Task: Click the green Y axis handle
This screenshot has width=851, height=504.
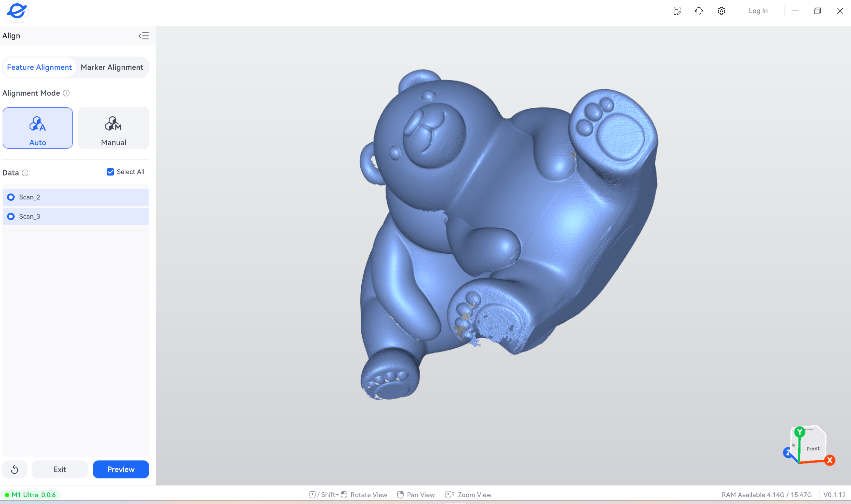Action: coord(799,432)
